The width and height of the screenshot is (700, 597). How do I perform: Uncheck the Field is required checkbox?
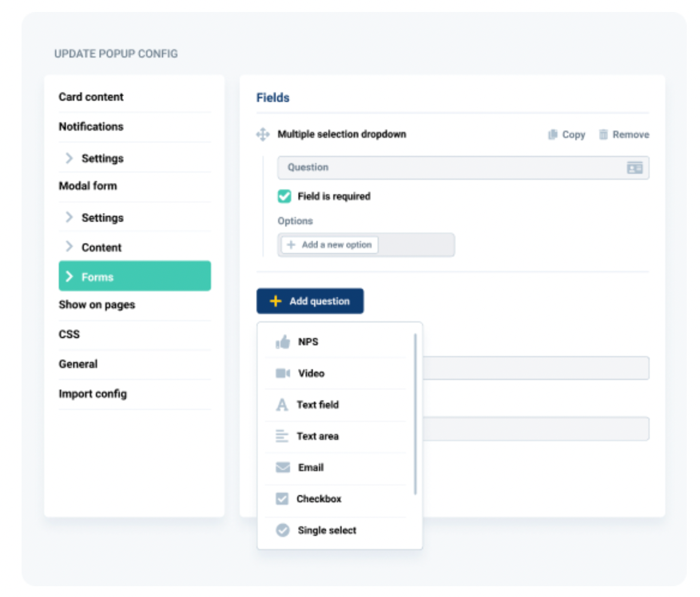pyautogui.click(x=284, y=196)
